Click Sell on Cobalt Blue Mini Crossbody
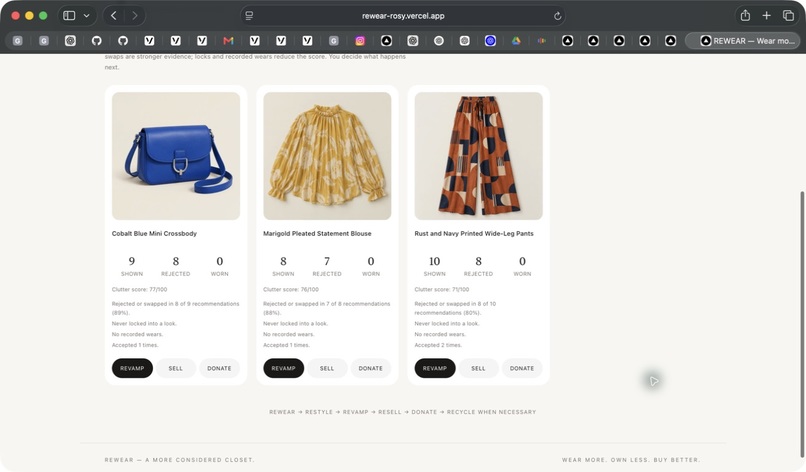This screenshot has height=472, width=806. tap(175, 368)
